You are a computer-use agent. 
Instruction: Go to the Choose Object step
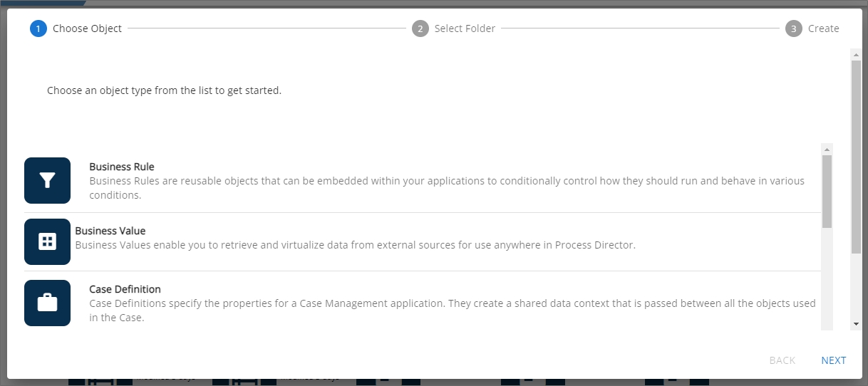point(87,28)
